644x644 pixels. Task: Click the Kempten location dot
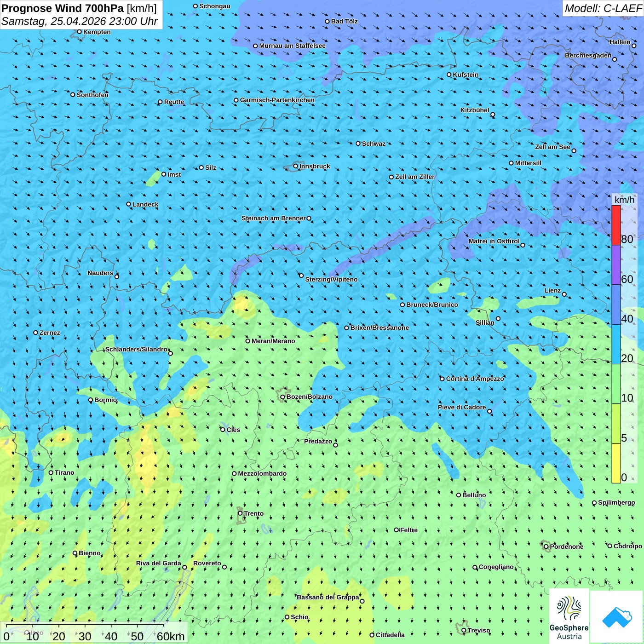(x=80, y=32)
